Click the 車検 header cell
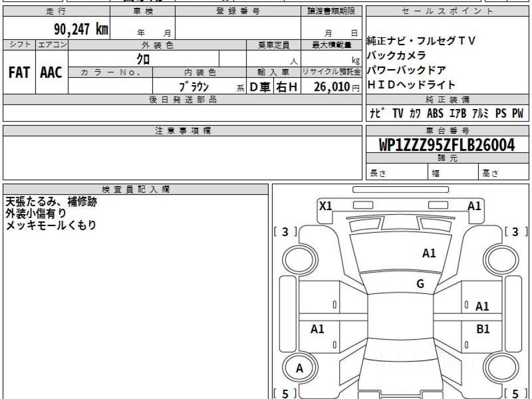 click(x=143, y=12)
